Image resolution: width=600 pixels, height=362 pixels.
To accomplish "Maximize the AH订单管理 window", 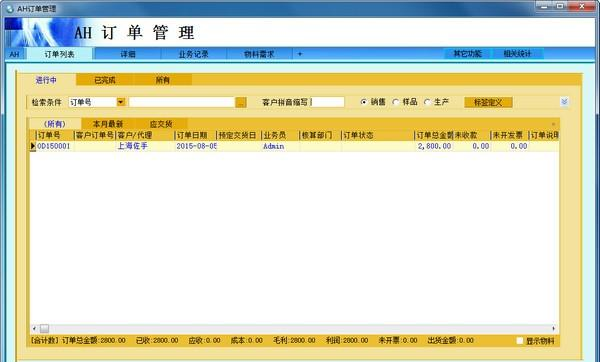I will (x=561, y=7).
